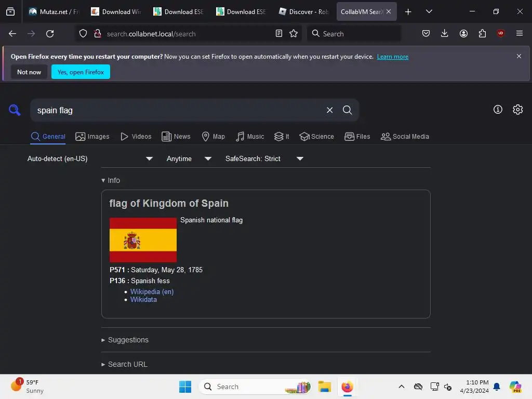Open the about info icon
The width and height of the screenshot is (532, 399).
pos(498,109)
